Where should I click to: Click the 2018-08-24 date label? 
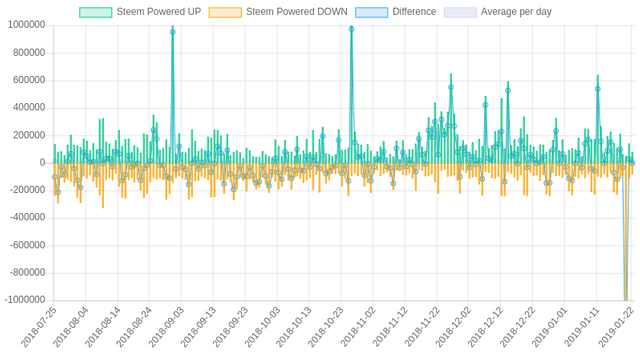point(134,327)
